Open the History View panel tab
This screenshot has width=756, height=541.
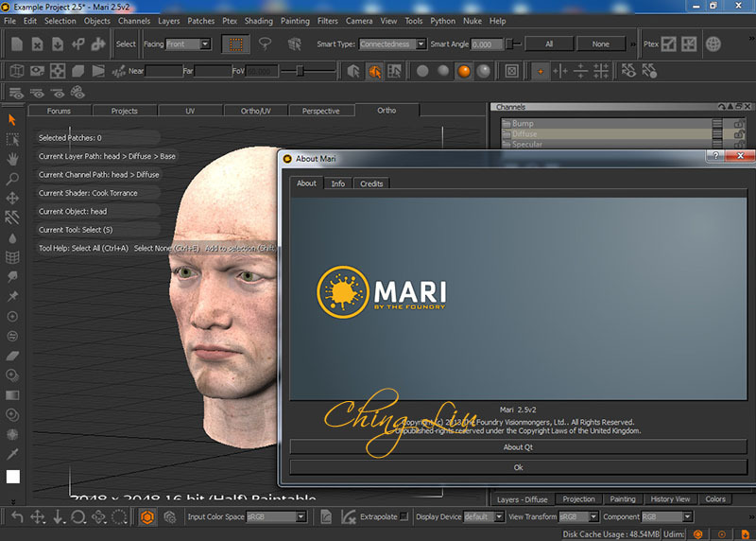(670, 499)
